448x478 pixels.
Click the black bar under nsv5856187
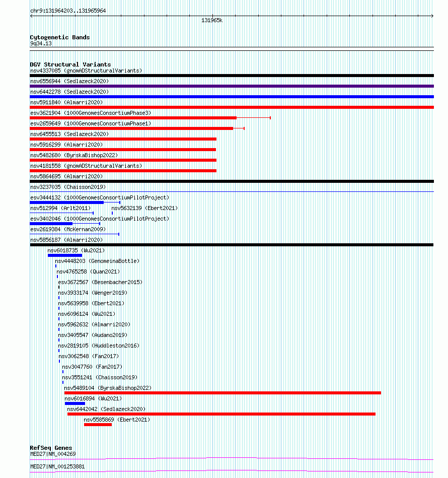pyautogui.click(x=232, y=245)
